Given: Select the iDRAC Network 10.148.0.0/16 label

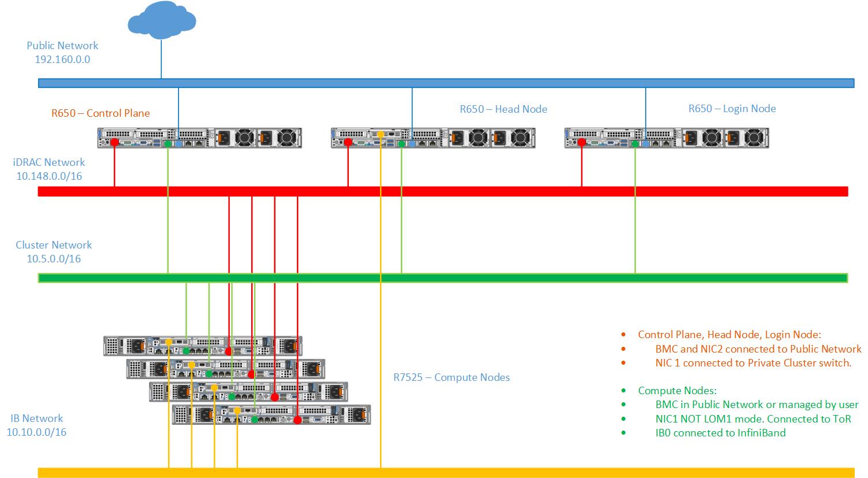Looking at the screenshot, I should (x=49, y=169).
